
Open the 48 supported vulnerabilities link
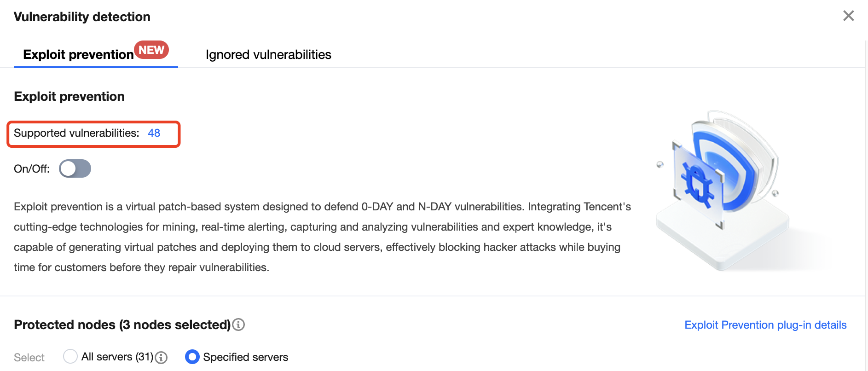coord(154,133)
